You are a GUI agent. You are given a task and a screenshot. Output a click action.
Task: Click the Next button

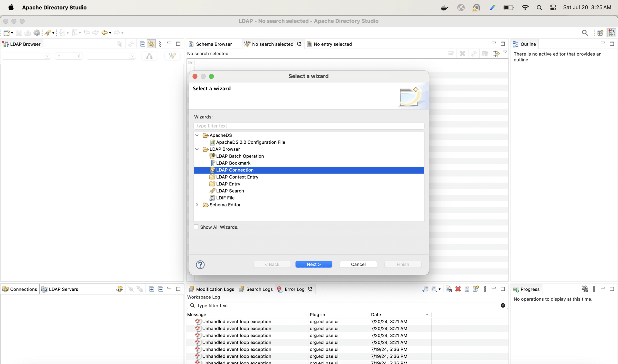[x=313, y=264]
